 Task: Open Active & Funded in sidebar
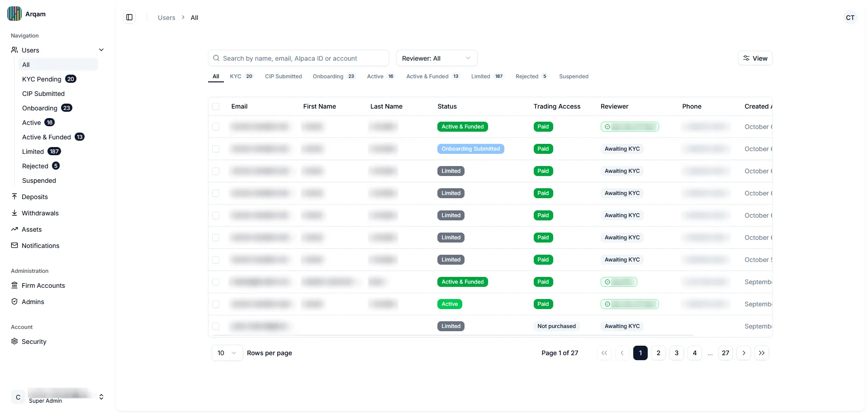point(53,137)
